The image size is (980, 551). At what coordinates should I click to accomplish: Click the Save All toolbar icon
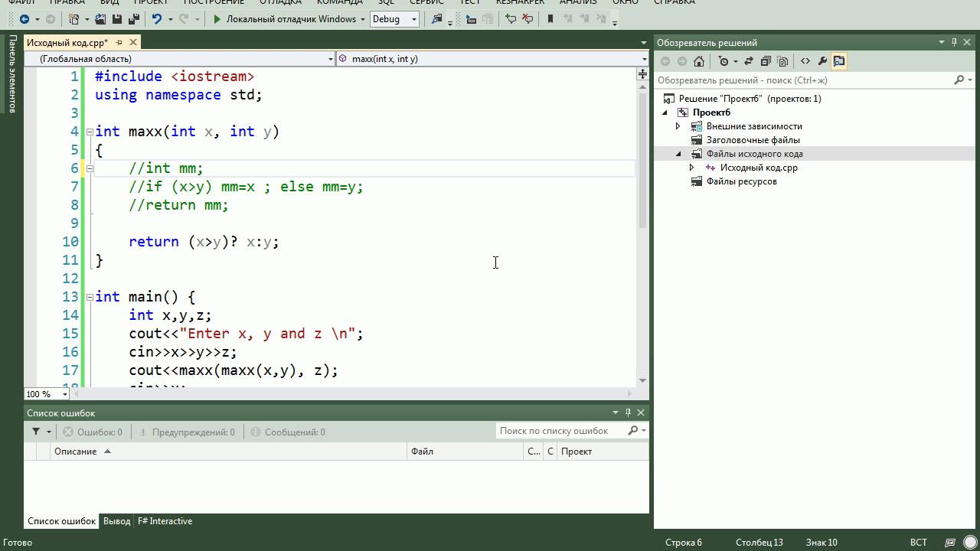pos(134,19)
